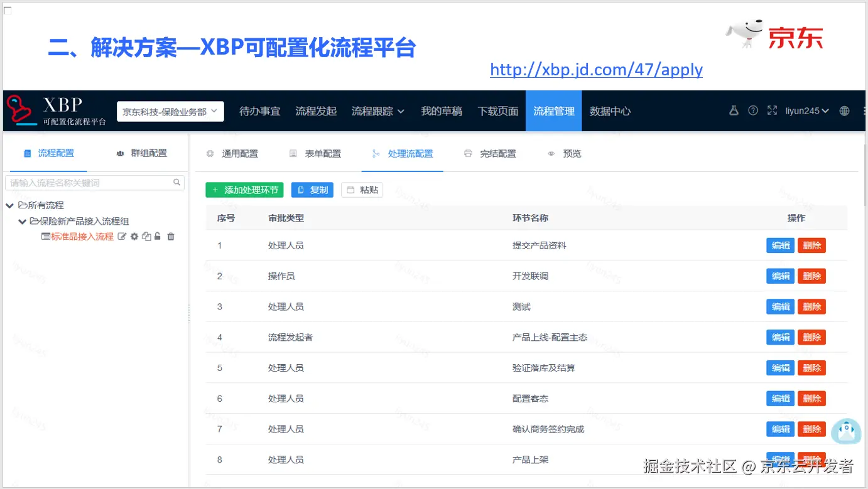Screen dimensions: 868x489
Task: Edit row 3 测试
Action: [x=780, y=307]
